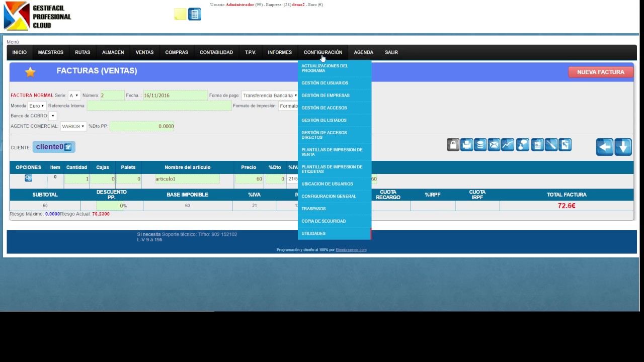Click the gold star favorite icon
This screenshot has width=644, height=362.
[30, 72]
